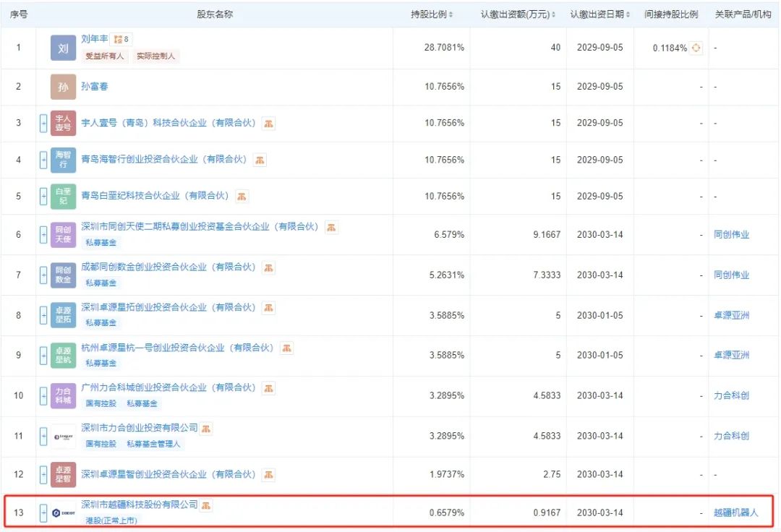
Task: Open 卓源亚洲 link in row 8
Action: [x=731, y=315]
